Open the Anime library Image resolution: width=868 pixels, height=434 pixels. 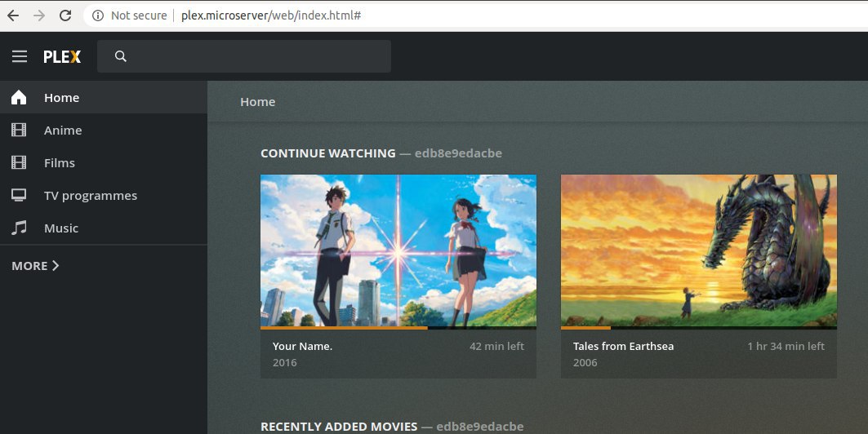click(104, 130)
